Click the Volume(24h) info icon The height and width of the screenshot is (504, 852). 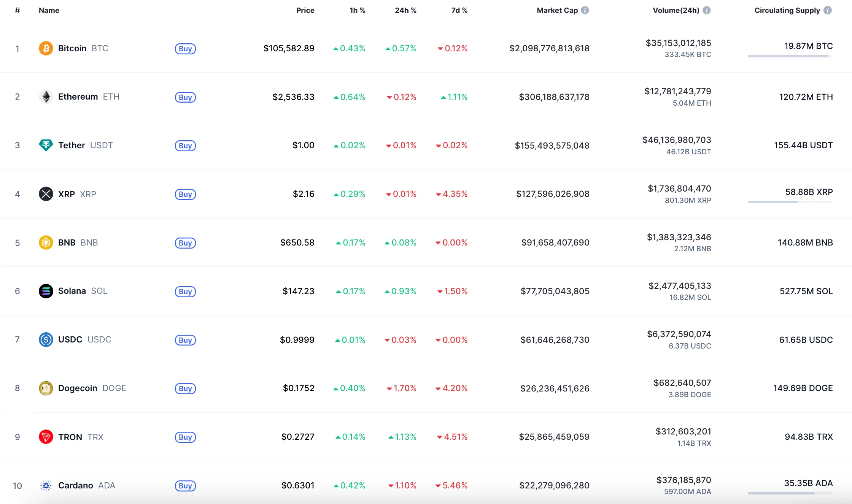[x=706, y=10]
